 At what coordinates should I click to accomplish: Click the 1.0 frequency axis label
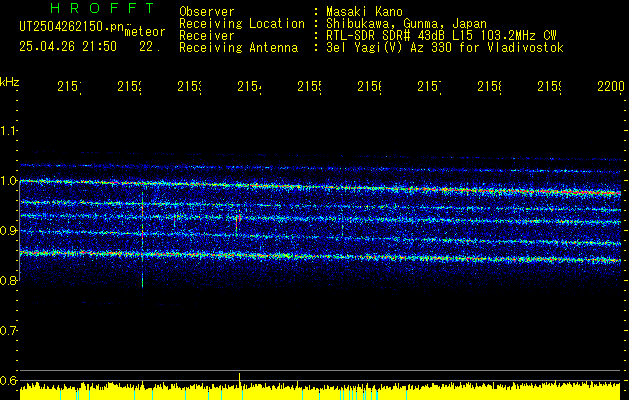pyautogui.click(x=8, y=181)
